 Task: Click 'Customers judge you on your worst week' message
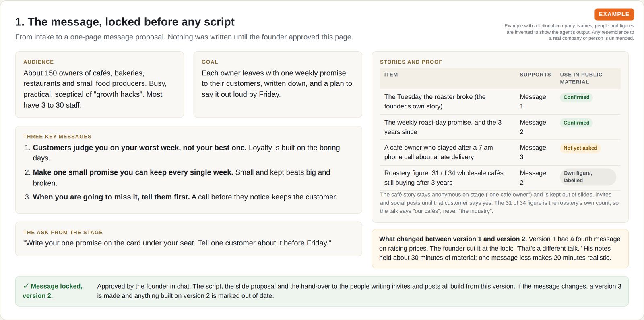click(186, 153)
